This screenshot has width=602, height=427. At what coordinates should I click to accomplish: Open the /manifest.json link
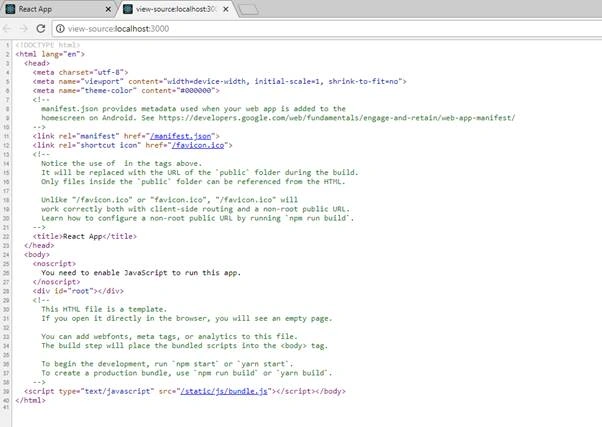click(x=180, y=136)
